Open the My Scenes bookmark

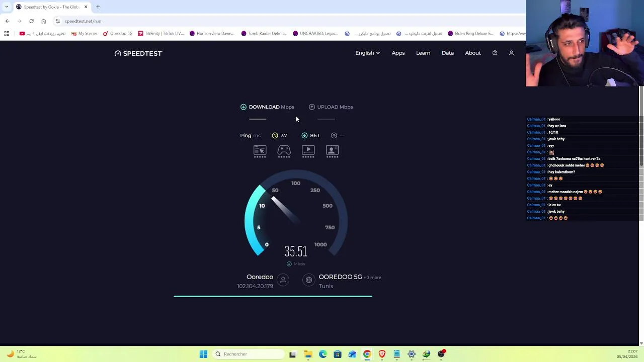pos(85,34)
